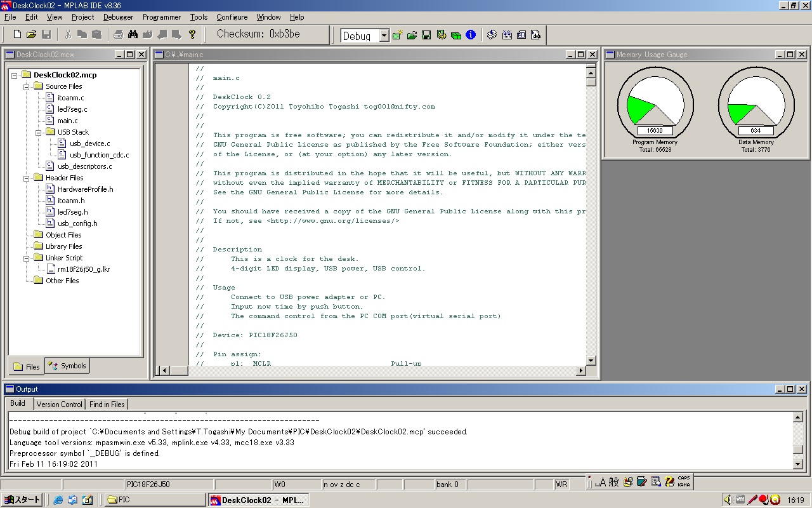The width and height of the screenshot is (812, 508).
Task: Click the DeskClock02 MPLAB taskbar button
Action: [259, 500]
